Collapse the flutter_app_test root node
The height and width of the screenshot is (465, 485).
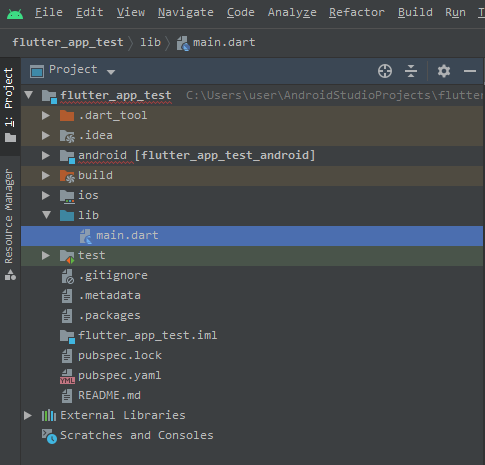click(29, 95)
